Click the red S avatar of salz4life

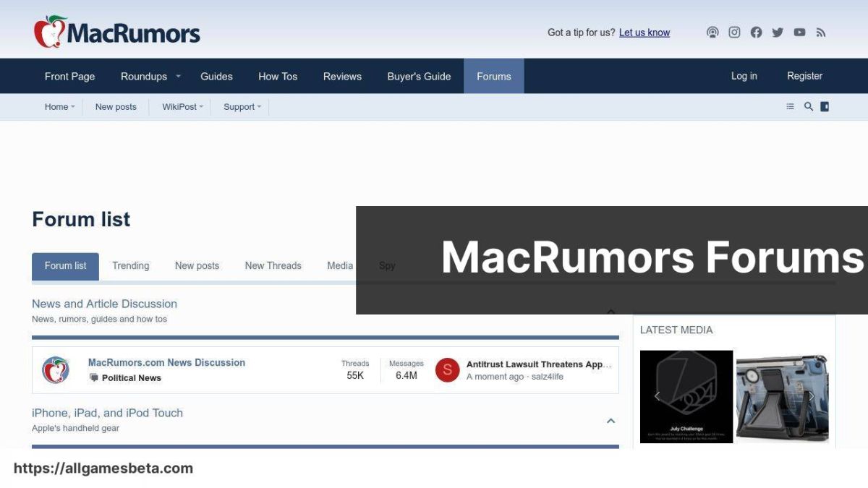pyautogui.click(x=447, y=370)
